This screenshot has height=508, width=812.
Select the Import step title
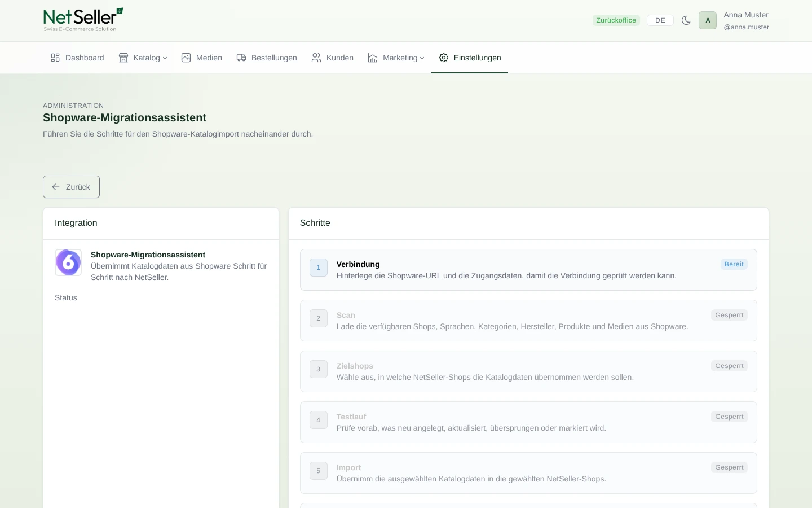[348, 467]
